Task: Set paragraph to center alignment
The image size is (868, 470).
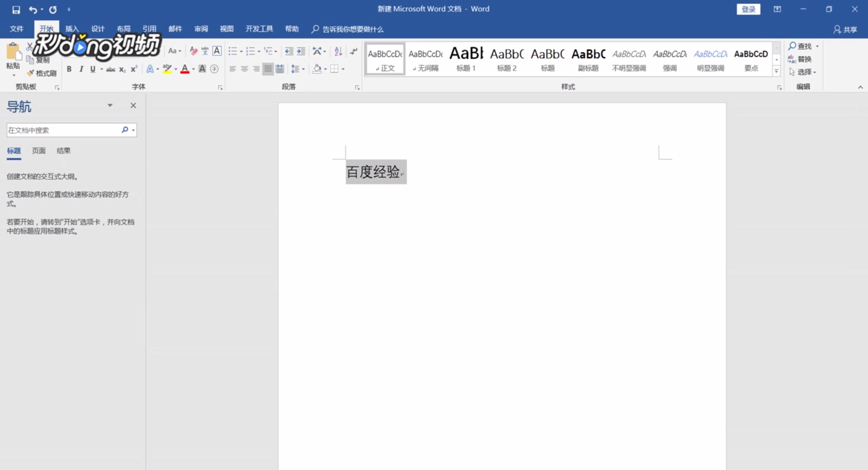Action: click(244, 69)
